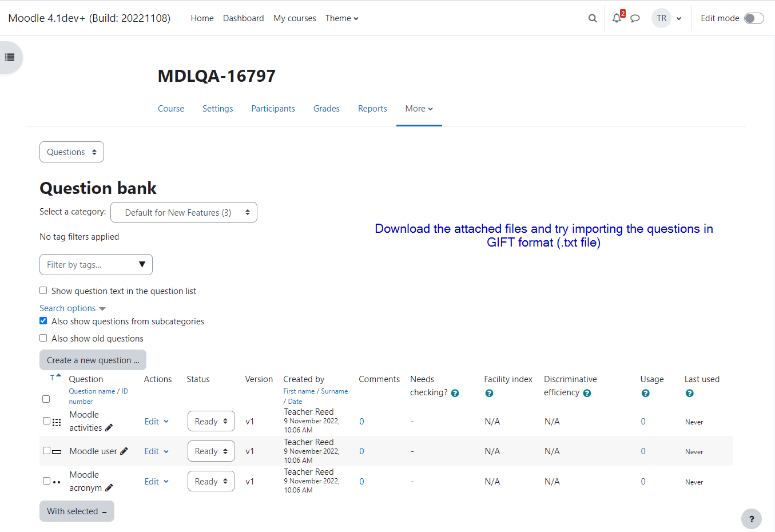Open usage count for Moodle user
The width and height of the screenshot is (775, 532).
[643, 451]
